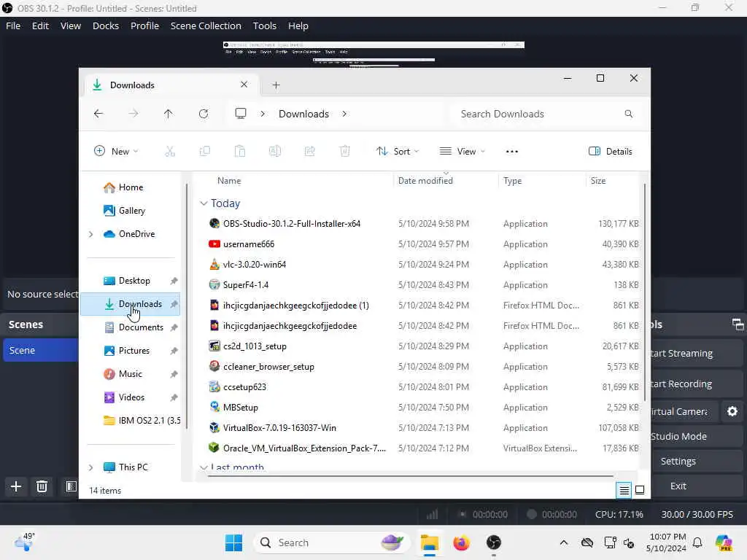Select the Scene entry in Scenes list
Viewport: 747px width, 560px height.
[x=41, y=350]
